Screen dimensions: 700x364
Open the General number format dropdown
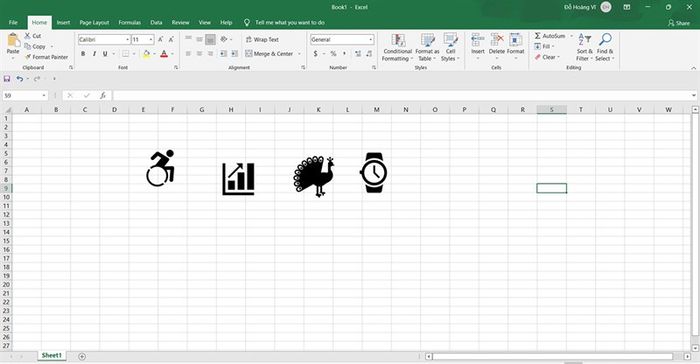[371, 40]
